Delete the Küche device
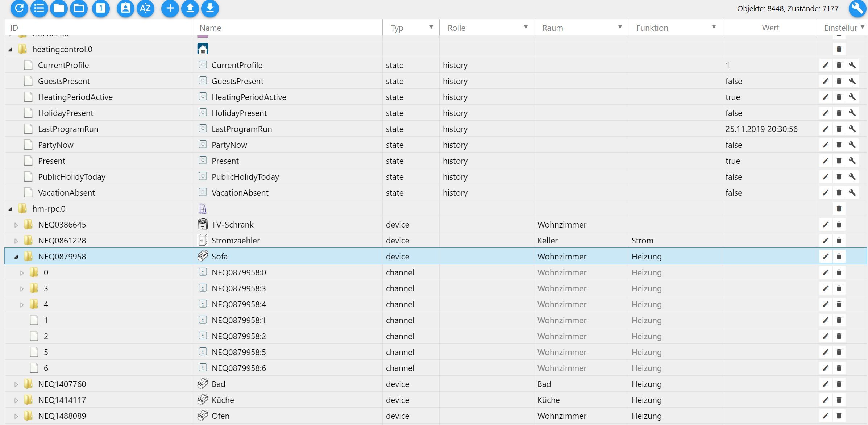This screenshot has height=425, width=868. click(839, 400)
